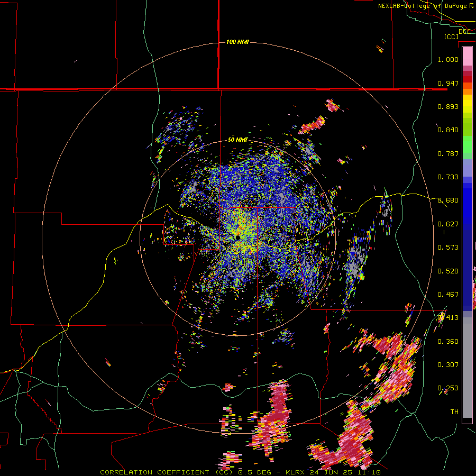Image resolution: width=476 pixels, height=476 pixels.
Task: Click the 50 NMI range ring label
Action: 237,140
